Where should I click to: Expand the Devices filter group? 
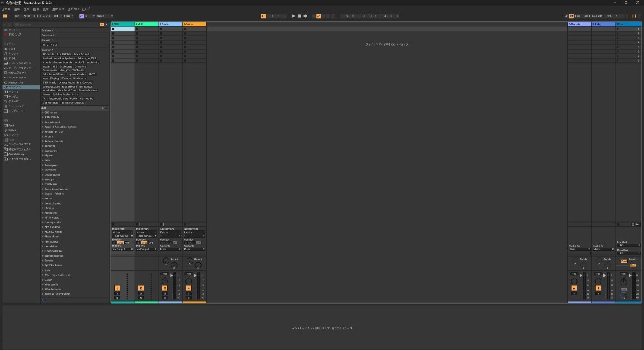click(47, 30)
